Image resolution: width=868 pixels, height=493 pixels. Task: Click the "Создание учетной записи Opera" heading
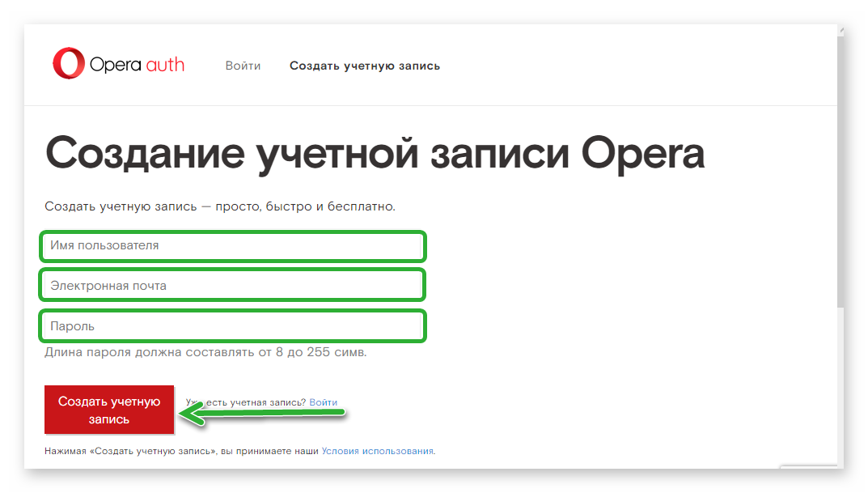point(375,153)
